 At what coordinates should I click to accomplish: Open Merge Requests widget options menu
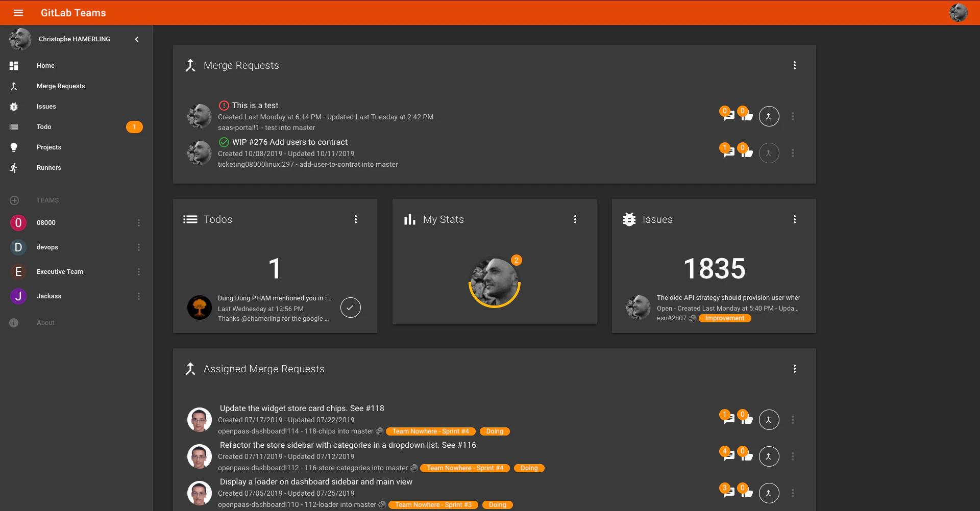tap(794, 65)
